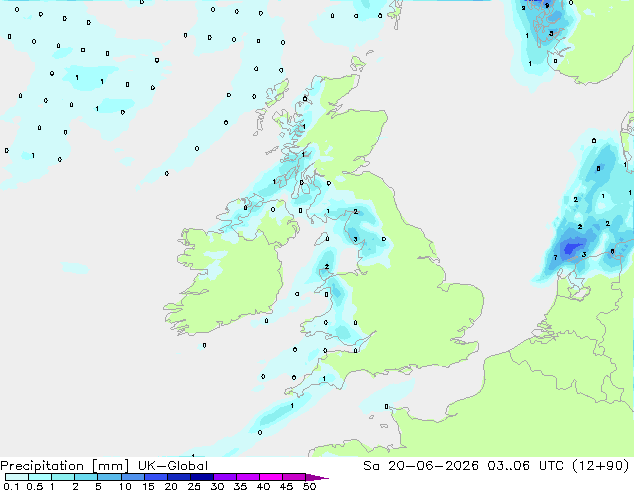
Task: Click the legend value "35"
Action: (240, 486)
